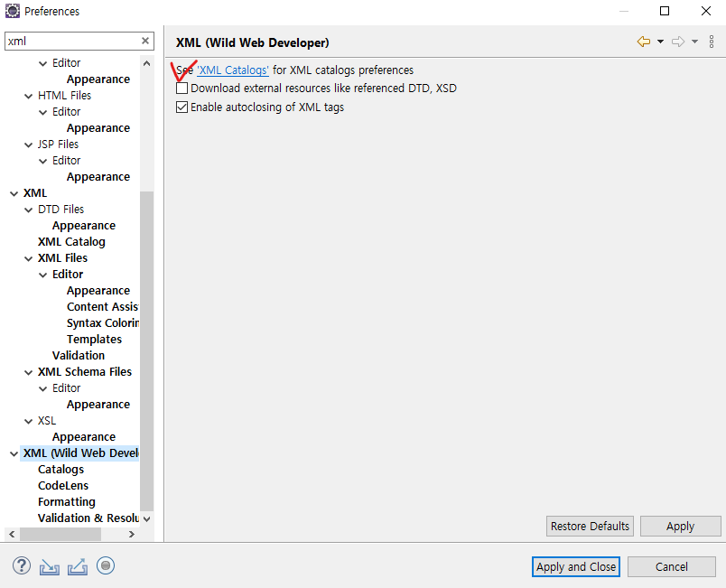Viewport: 726px width, 588px height.
Task: Collapse the XML tree node
Action: click(x=14, y=193)
